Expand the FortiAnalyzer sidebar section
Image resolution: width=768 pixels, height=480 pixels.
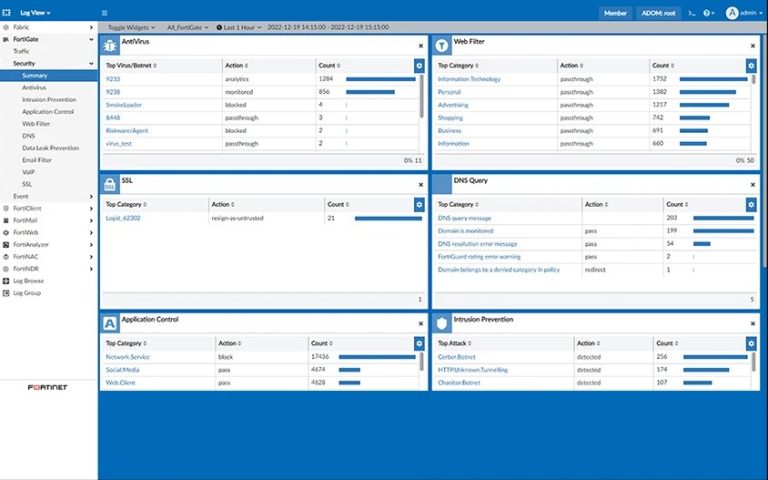pyautogui.click(x=91, y=245)
